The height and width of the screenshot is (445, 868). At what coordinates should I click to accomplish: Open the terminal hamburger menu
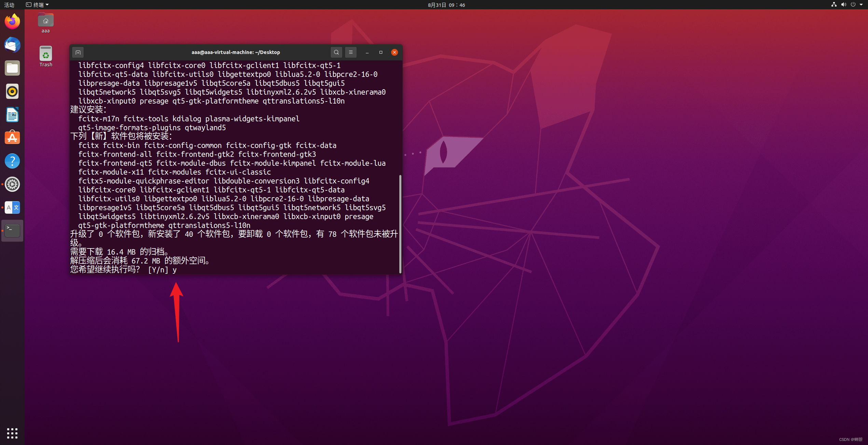[350, 52]
